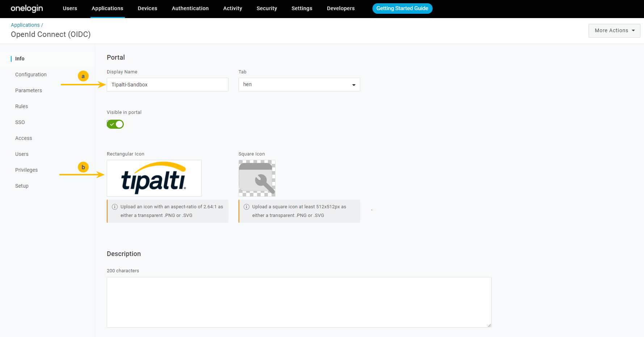Image resolution: width=644 pixels, height=337 pixels.
Task: Open the Applications top menu
Action: click(107, 8)
